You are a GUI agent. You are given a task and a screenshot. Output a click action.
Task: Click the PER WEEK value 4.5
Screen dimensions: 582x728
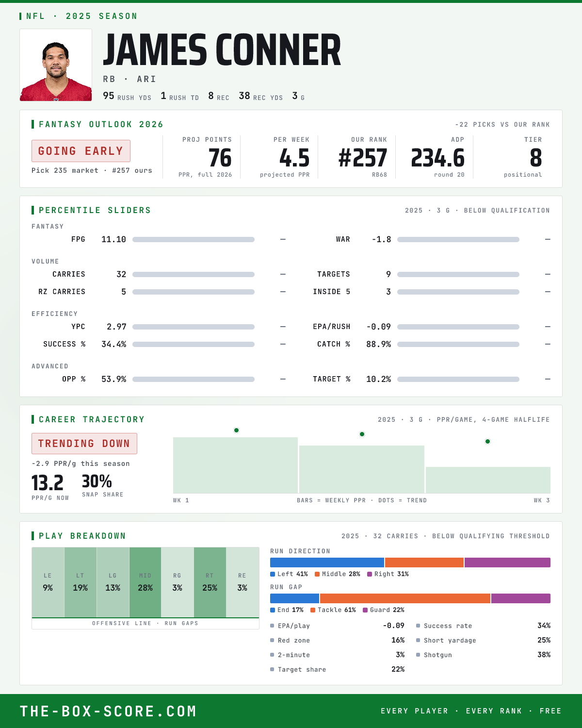pyautogui.click(x=294, y=158)
